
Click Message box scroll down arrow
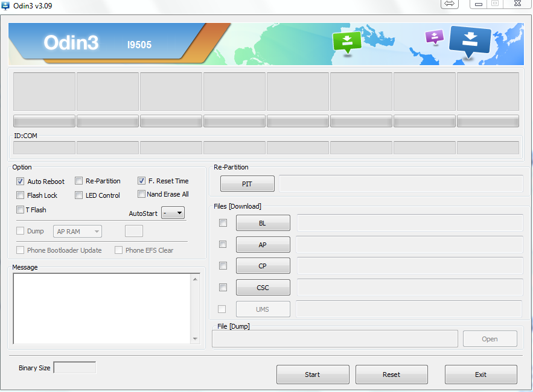[195, 339]
